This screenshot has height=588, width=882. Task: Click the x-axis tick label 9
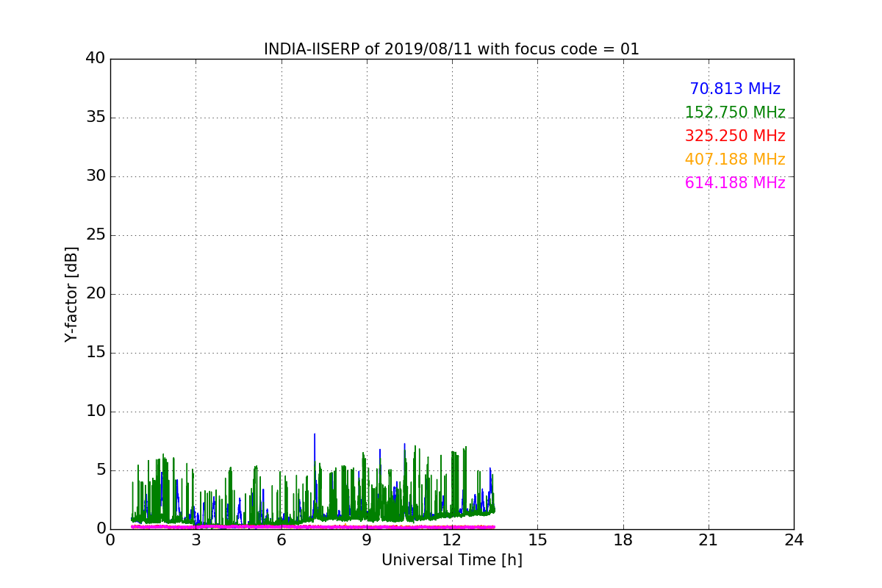click(366, 539)
